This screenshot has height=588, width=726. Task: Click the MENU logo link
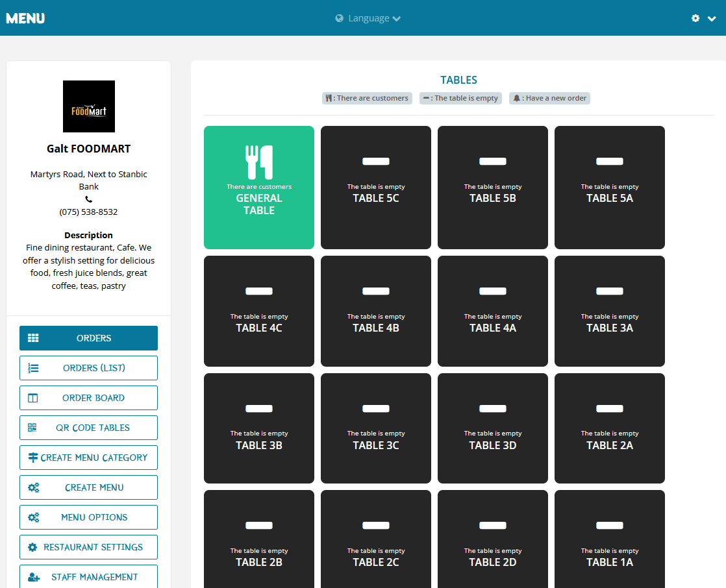tap(25, 18)
